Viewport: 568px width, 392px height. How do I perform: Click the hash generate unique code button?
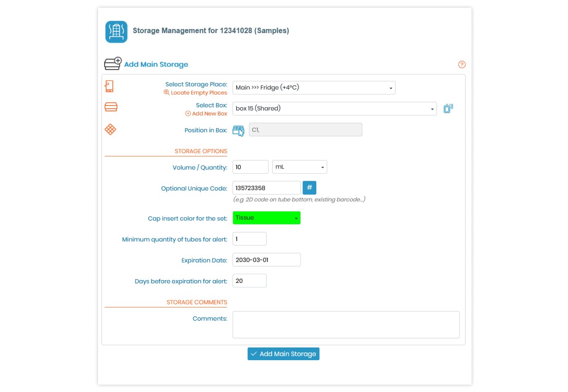[x=309, y=188]
